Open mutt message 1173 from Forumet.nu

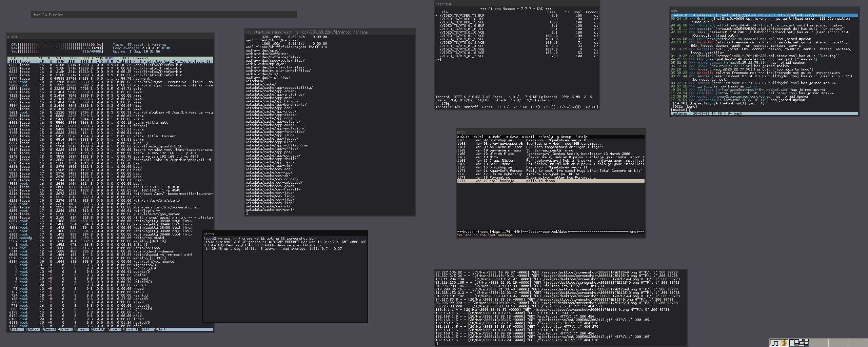coord(551,177)
